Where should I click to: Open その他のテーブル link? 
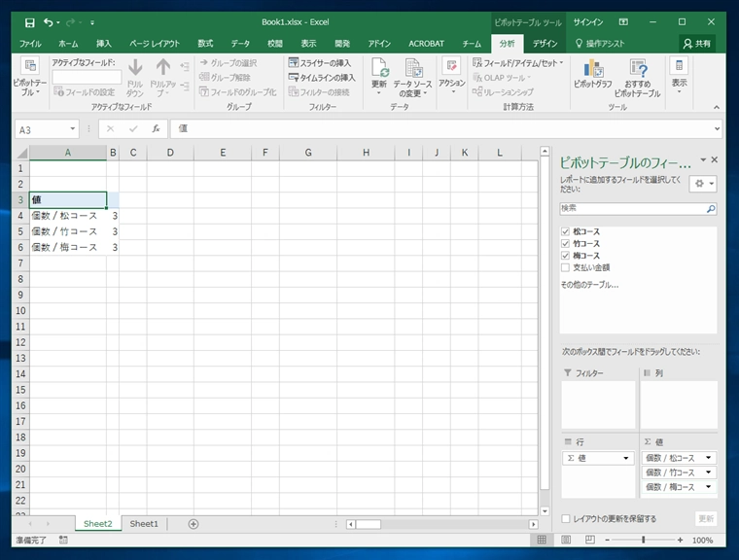[x=589, y=285]
